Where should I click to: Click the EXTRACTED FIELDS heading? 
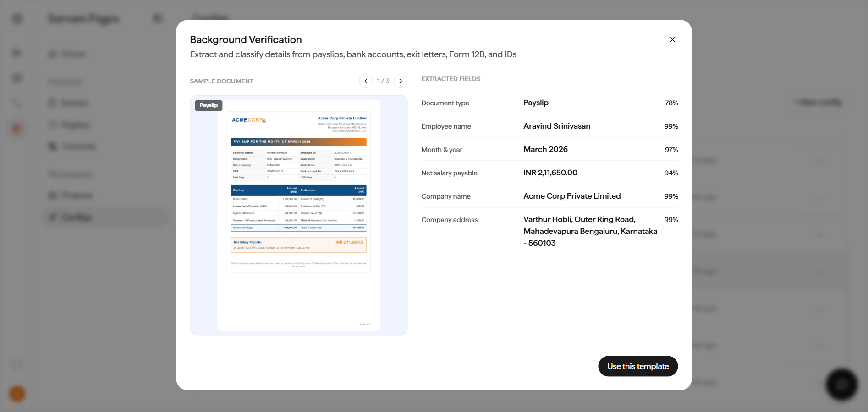click(x=451, y=79)
